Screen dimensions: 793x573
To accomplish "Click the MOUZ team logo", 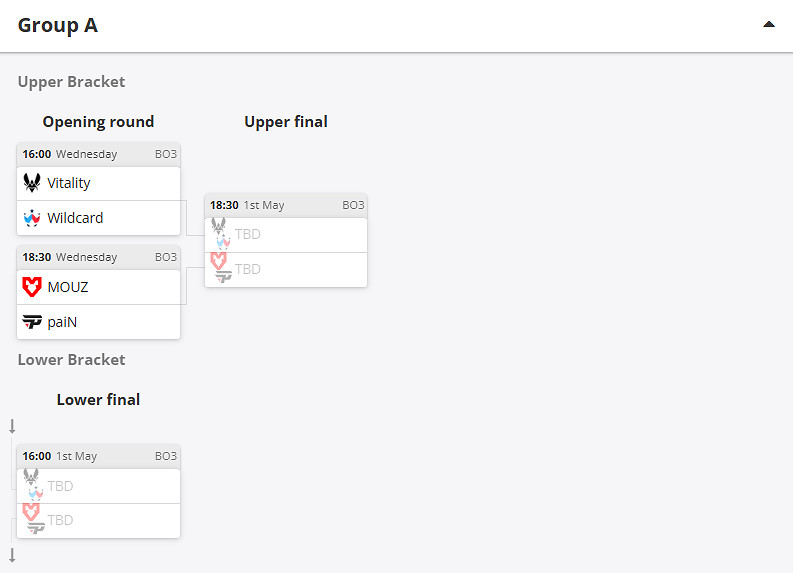I will (x=32, y=287).
